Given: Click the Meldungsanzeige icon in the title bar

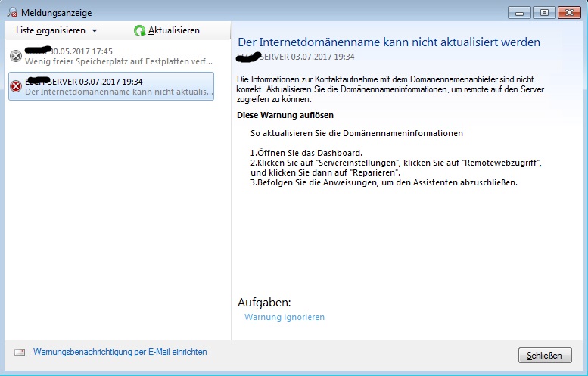Looking at the screenshot, I should pyautogui.click(x=11, y=12).
